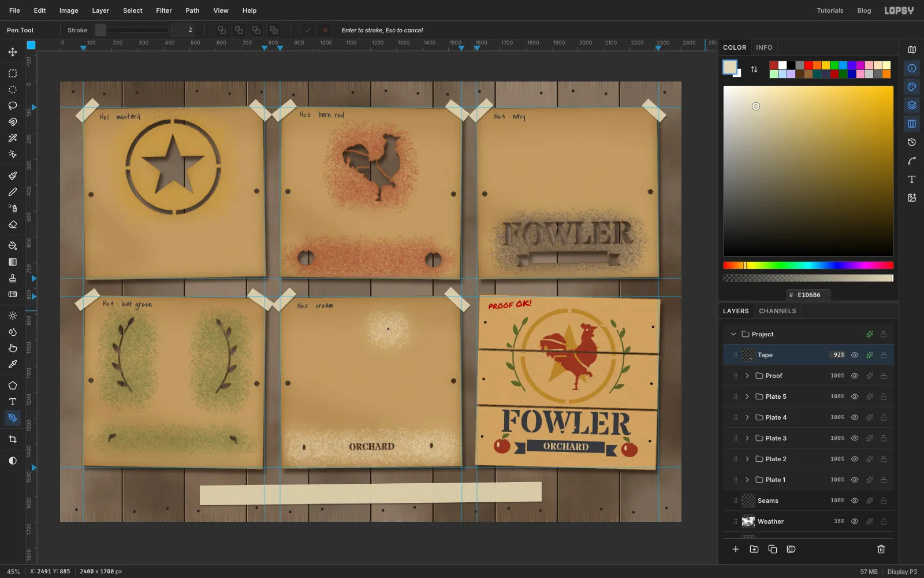This screenshot has width=924, height=578.
Task: Swap foreground and background colors
Action: pos(754,69)
